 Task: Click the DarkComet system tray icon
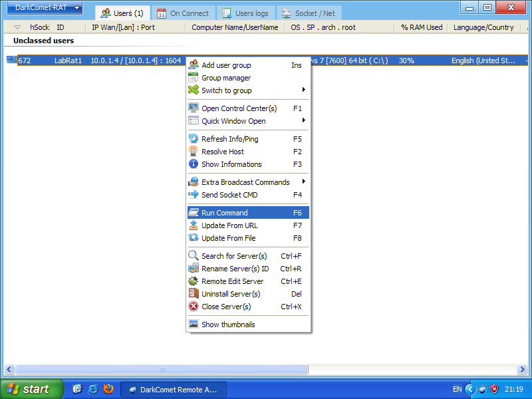coord(483,389)
